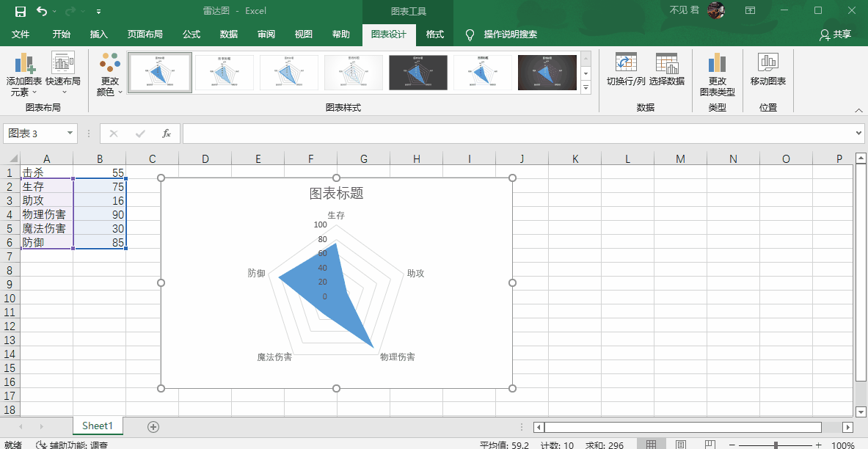Open the undo history dropdown arrow
Image resolution: width=868 pixels, height=449 pixels.
pyautogui.click(x=54, y=12)
